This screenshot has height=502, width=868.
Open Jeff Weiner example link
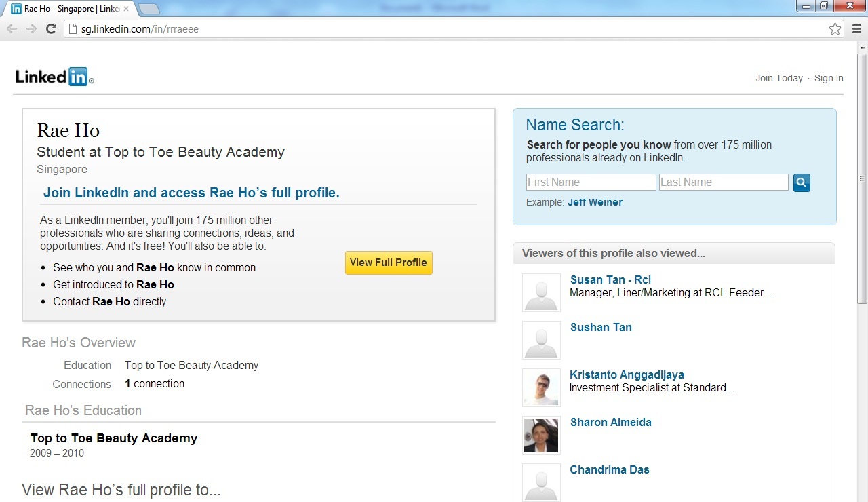(x=595, y=202)
